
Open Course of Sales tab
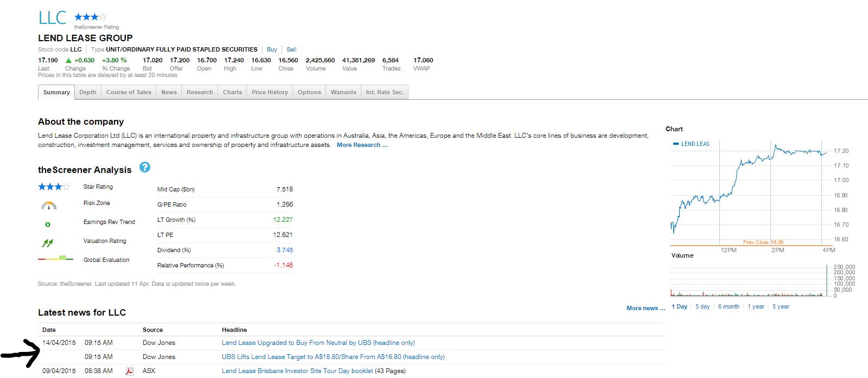[x=129, y=92]
